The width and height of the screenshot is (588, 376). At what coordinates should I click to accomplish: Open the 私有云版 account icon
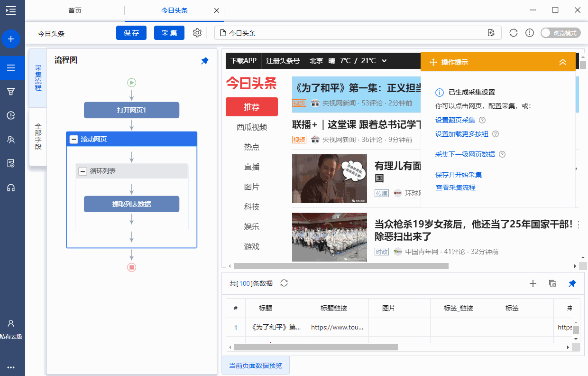(11, 323)
